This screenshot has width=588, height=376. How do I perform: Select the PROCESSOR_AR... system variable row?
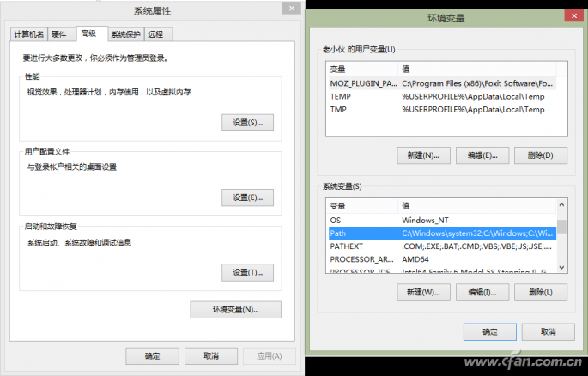(442, 259)
